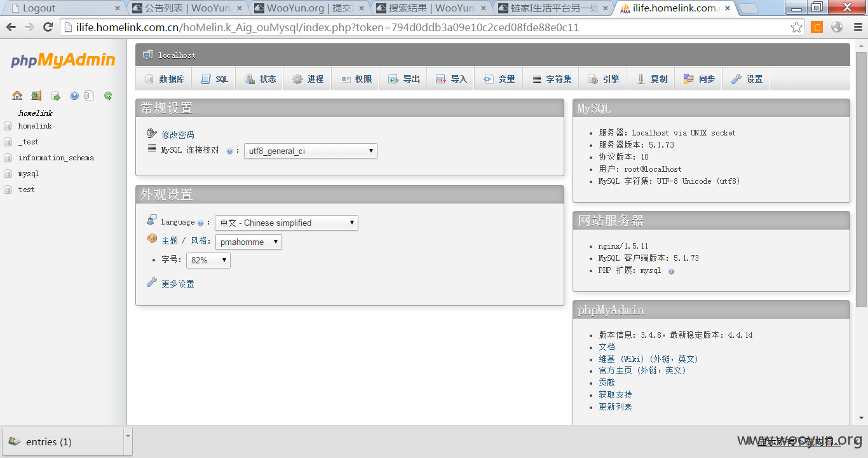This screenshot has width=868, height=458.
Task: Click the SQL documentation pages icon
Action: tap(89, 96)
